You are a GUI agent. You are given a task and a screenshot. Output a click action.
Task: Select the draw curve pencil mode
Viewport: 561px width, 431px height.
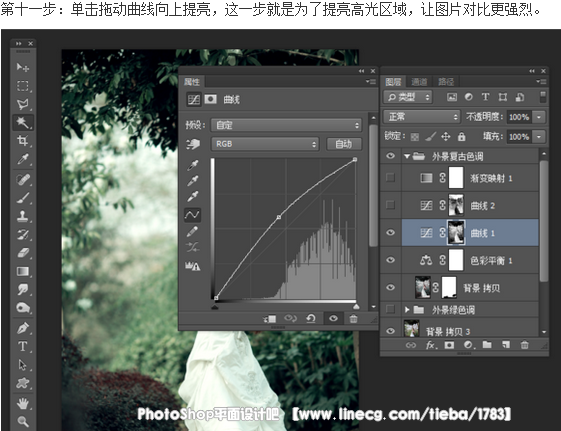(192, 232)
